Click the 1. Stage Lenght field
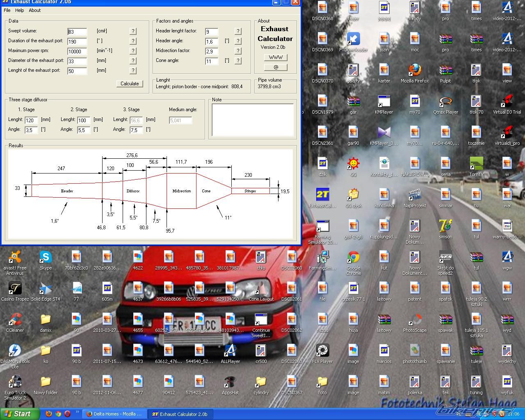The image size is (525, 420). [x=31, y=120]
